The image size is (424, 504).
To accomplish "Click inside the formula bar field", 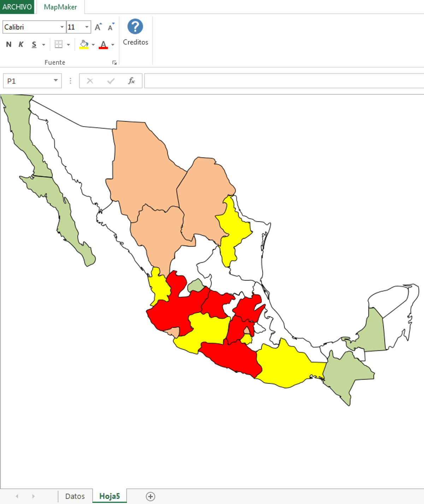I will [x=283, y=81].
